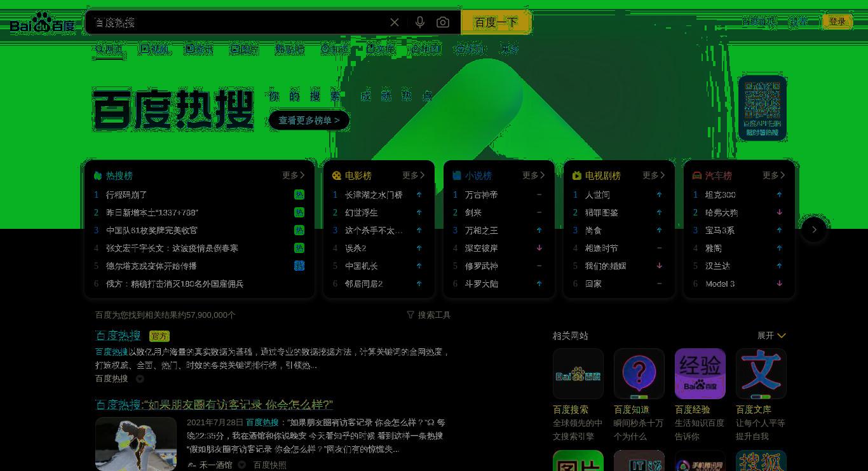Expand 更多 on the 电影榜 card
Screen dimensions: 868x471
point(414,175)
